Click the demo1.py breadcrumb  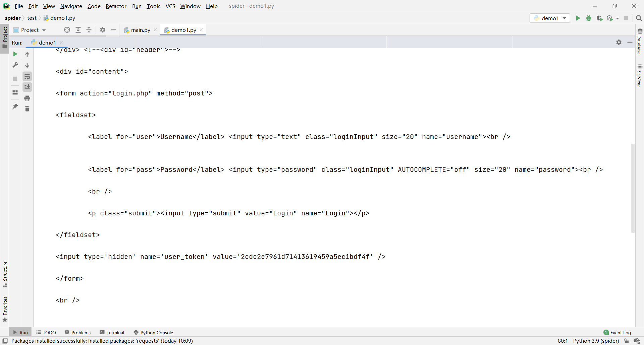pos(59,18)
